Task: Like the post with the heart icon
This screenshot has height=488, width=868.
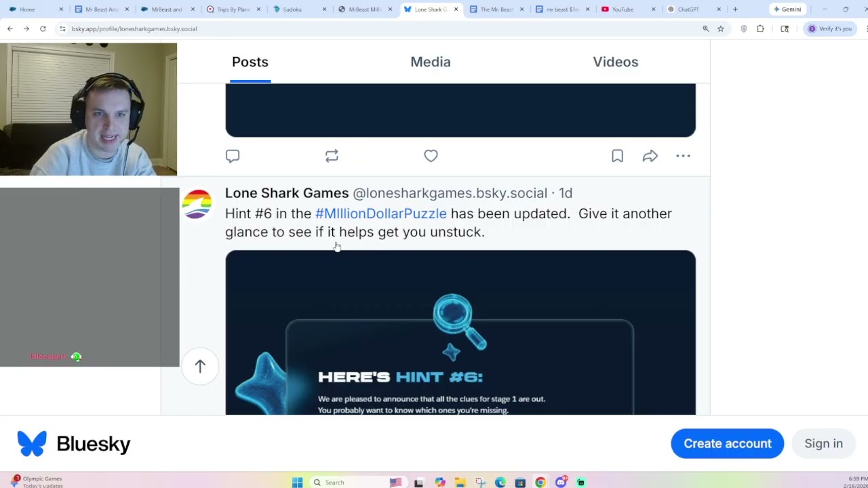Action: 431,156
